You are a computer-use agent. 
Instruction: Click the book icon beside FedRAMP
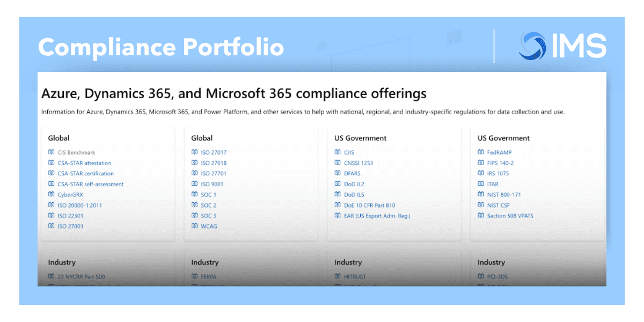click(x=481, y=152)
